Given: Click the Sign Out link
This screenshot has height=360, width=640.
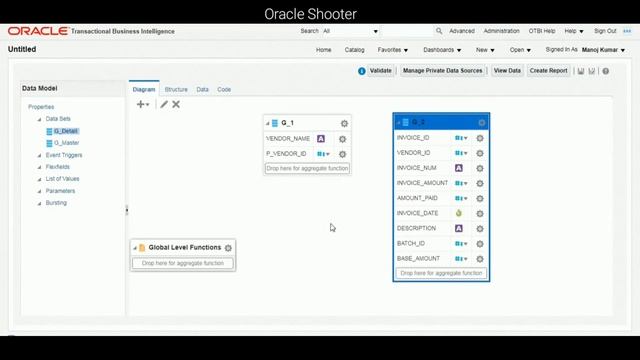Looking at the screenshot, I should point(605,31).
